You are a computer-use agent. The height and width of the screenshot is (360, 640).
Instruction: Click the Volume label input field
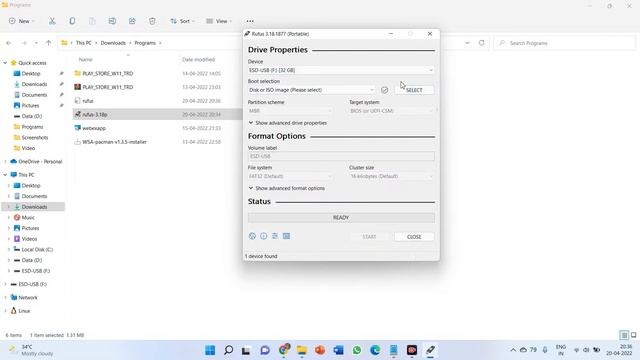[x=341, y=156]
